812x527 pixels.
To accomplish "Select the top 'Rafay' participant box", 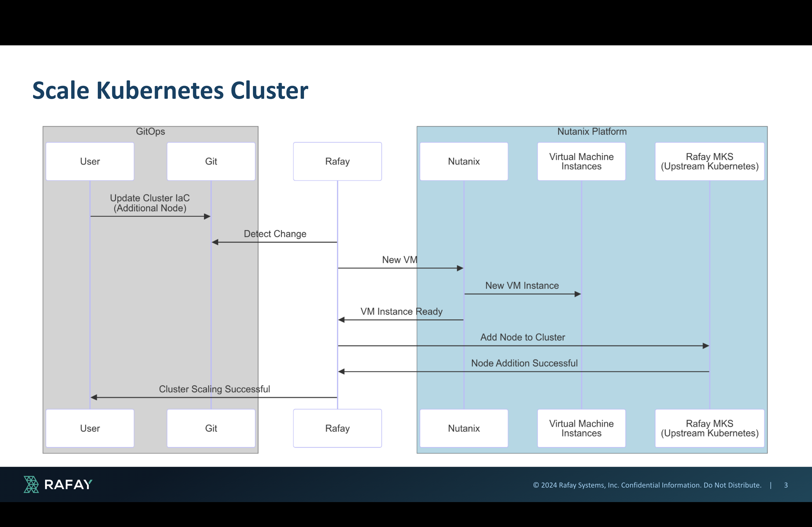I will pyautogui.click(x=338, y=161).
